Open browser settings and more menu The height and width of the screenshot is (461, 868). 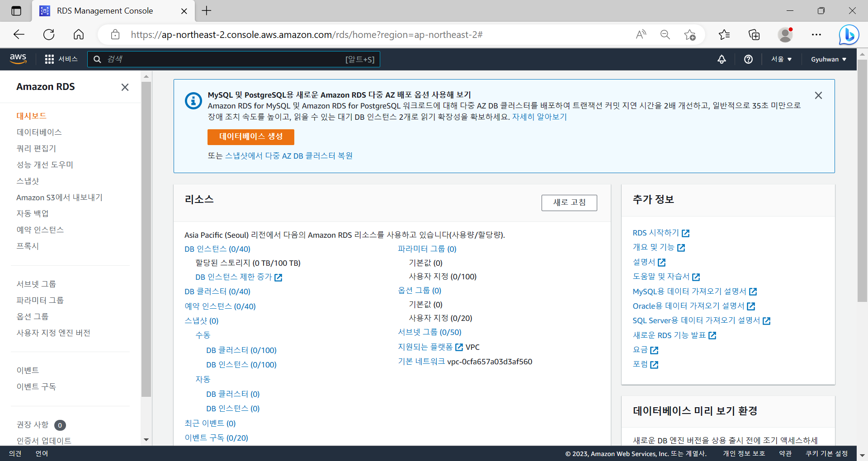point(816,34)
